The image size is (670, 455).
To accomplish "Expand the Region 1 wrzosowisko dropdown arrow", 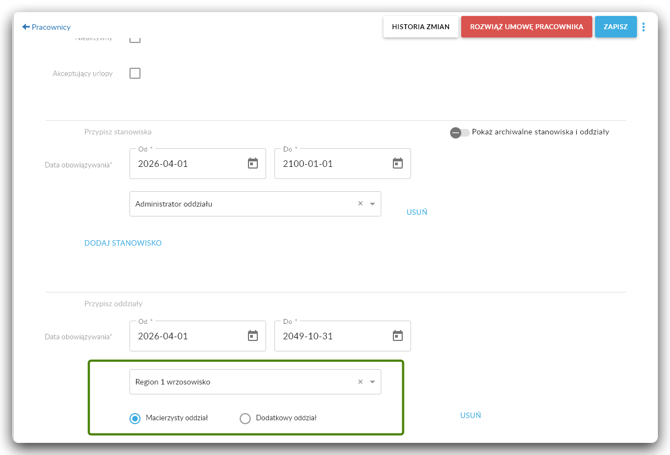I will [x=373, y=382].
